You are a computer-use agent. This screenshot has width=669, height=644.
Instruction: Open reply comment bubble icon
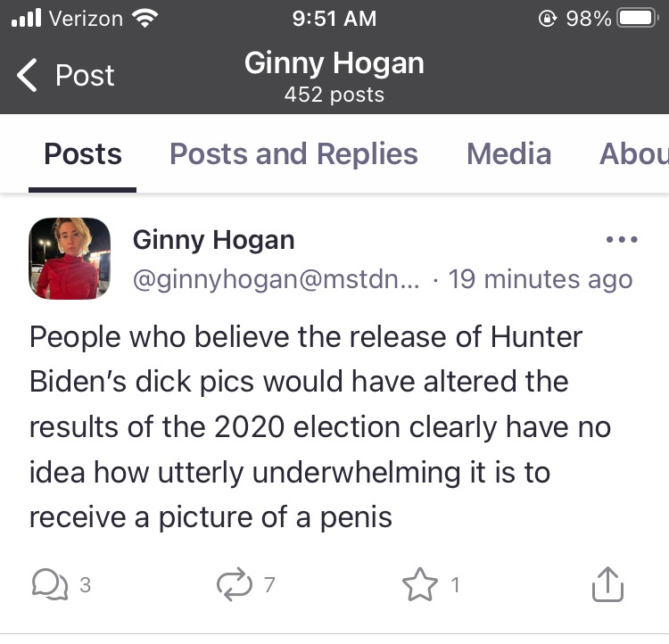[x=50, y=584]
